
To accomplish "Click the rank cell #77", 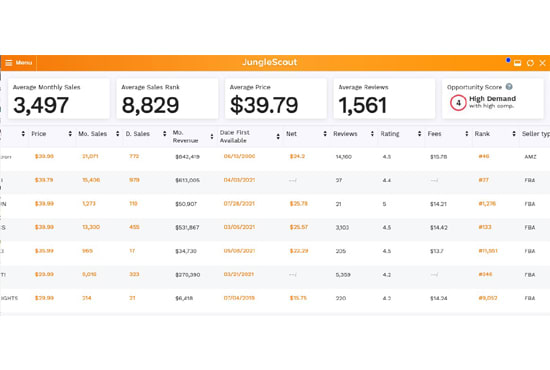I will click(484, 180).
